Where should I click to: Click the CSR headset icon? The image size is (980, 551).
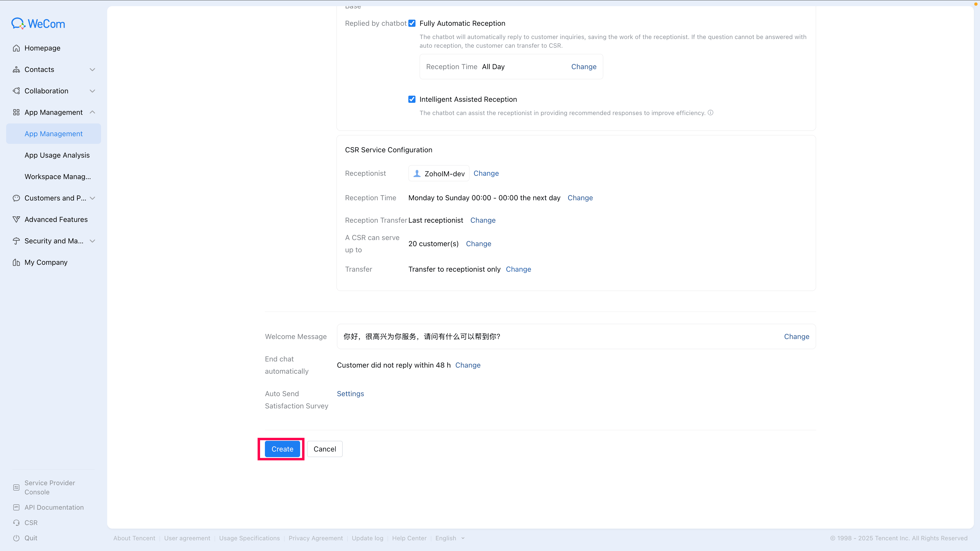pyautogui.click(x=16, y=523)
